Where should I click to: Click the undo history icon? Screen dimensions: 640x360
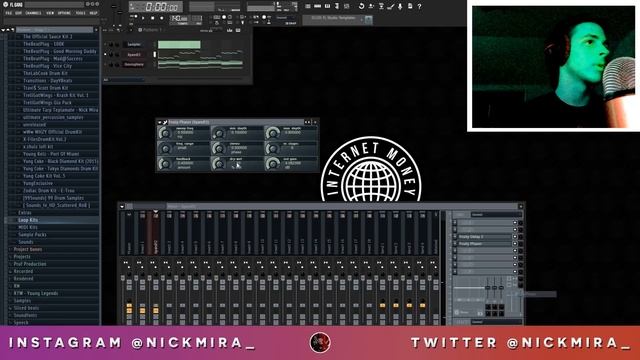point(361,7)
